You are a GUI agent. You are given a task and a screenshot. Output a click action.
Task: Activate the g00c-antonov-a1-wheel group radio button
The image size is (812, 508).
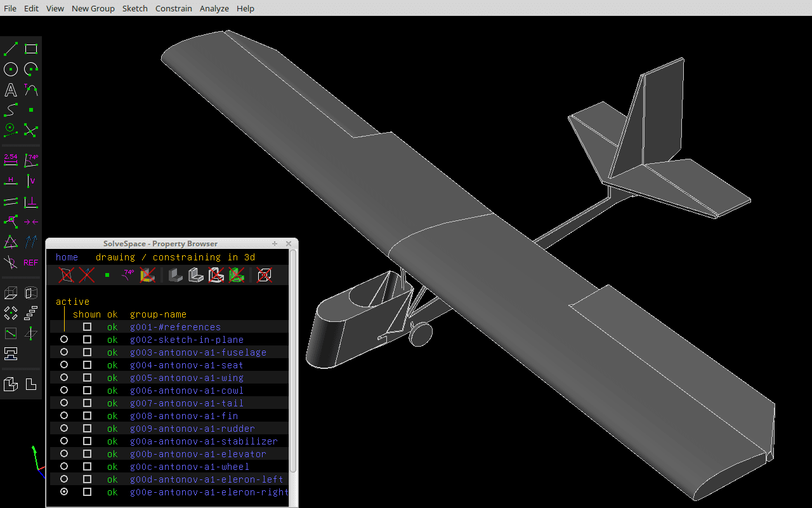64,467
